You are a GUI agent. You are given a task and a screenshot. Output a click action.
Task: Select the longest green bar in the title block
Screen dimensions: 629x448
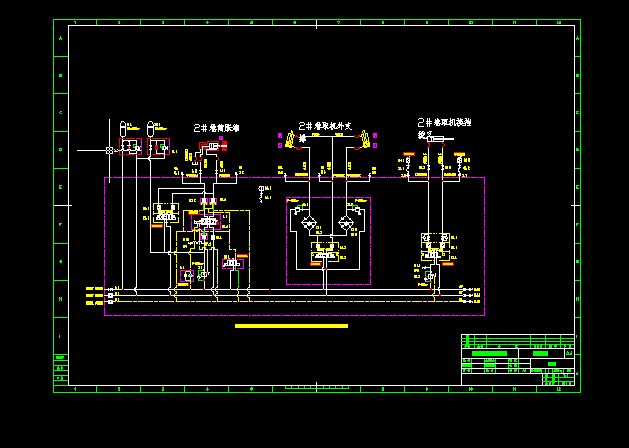pos(489,353)
